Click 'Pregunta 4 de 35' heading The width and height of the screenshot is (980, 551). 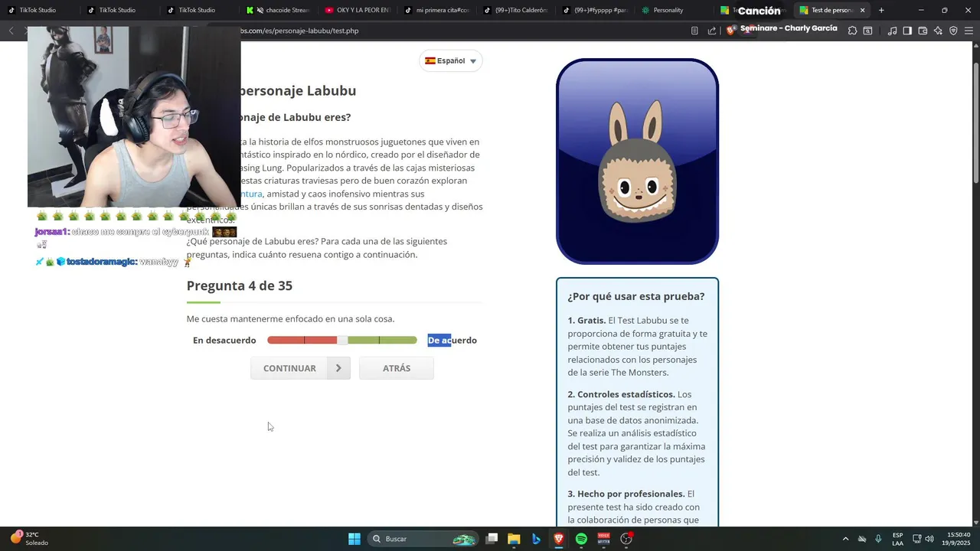(x=240, y=285)
